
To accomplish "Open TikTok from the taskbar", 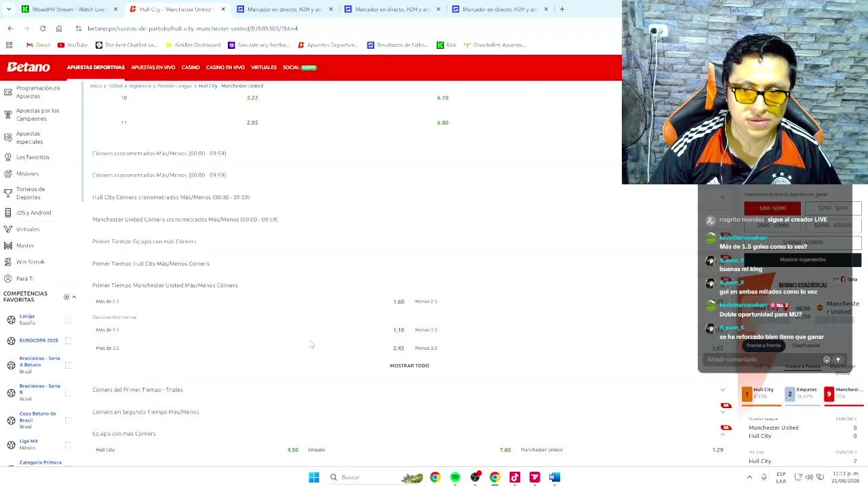I will click(x=515, y=477).
